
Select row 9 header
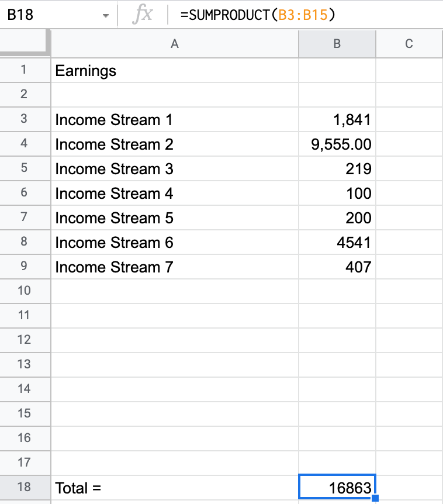(x=25, y=267)
